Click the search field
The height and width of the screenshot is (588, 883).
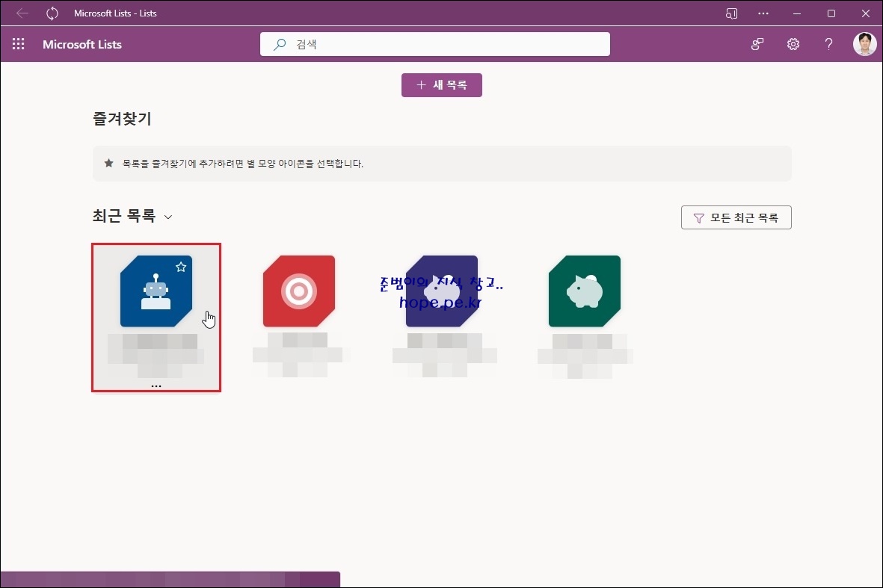click(434, 44)
